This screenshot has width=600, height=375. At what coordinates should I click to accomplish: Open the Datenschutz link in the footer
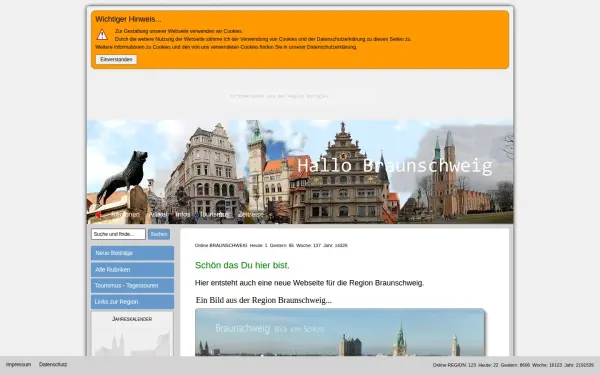click(53, 365)
